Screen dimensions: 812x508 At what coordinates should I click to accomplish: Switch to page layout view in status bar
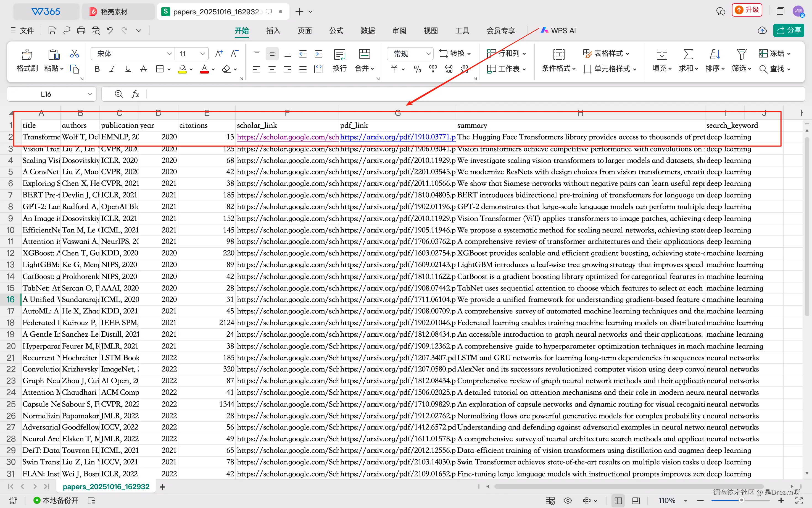[x=636, y=501]
